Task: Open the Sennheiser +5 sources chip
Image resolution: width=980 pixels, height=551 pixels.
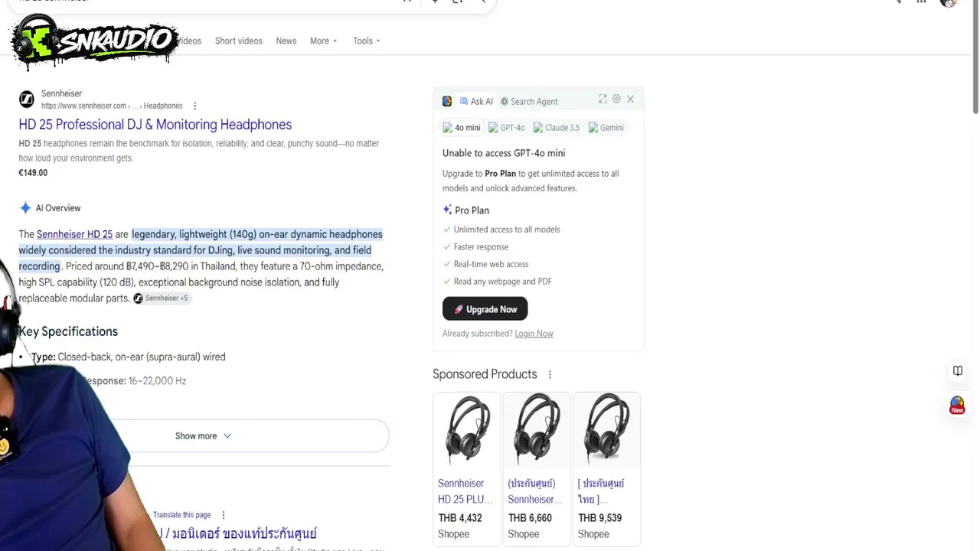Action: (x=161, y=298)
